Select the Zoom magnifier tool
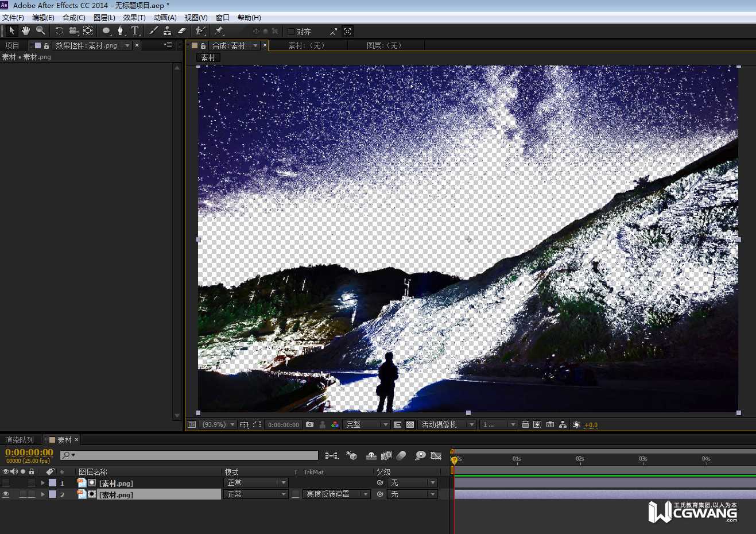 click(40, 31)
